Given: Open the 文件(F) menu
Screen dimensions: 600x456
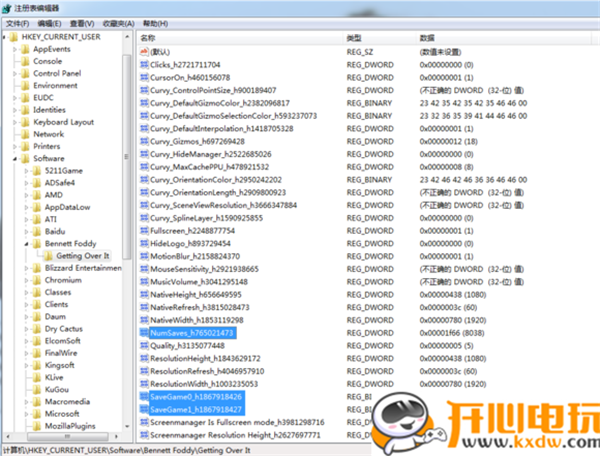Looking at the screenshot, I should (17, 24).
